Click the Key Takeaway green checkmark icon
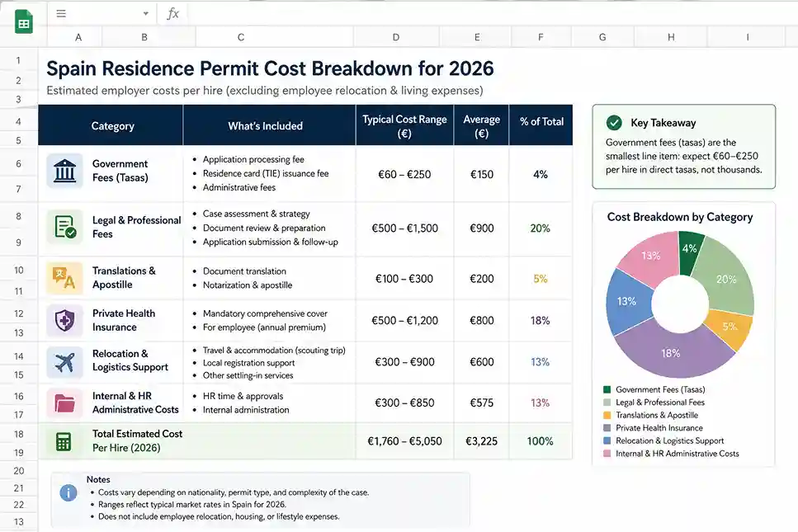 [614, 123]
